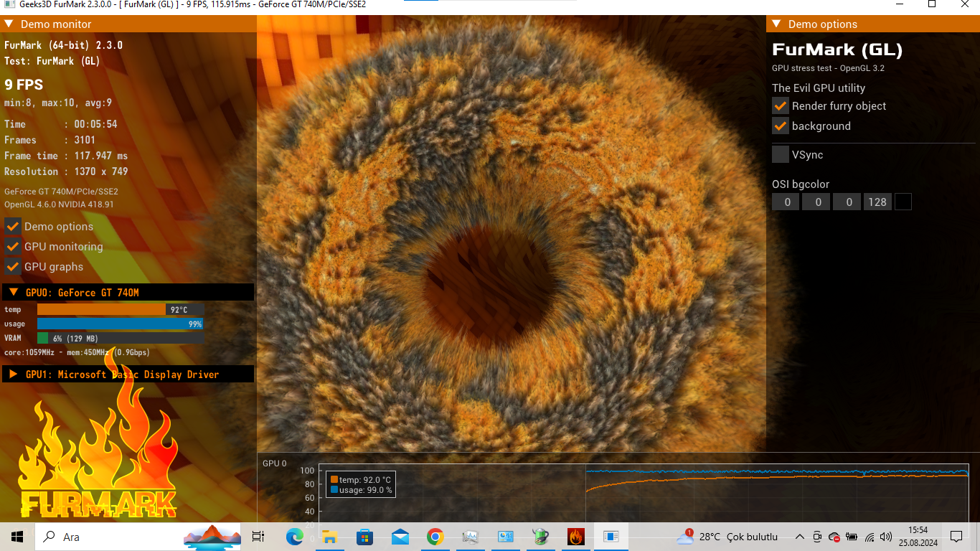Image resolution: width=980 pixels, height=551 pixels.
Task: Open the volume control tray icon
Action: tap(886, 537)
